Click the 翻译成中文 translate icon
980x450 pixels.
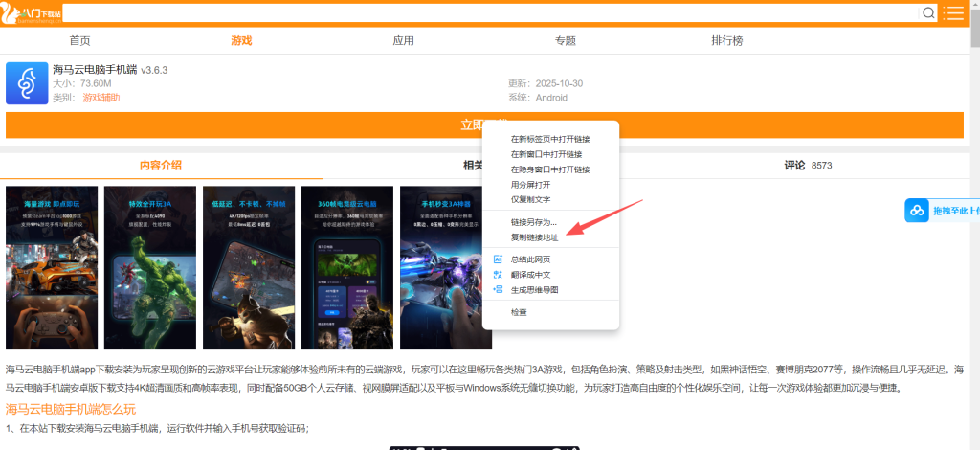click(498, 275)
